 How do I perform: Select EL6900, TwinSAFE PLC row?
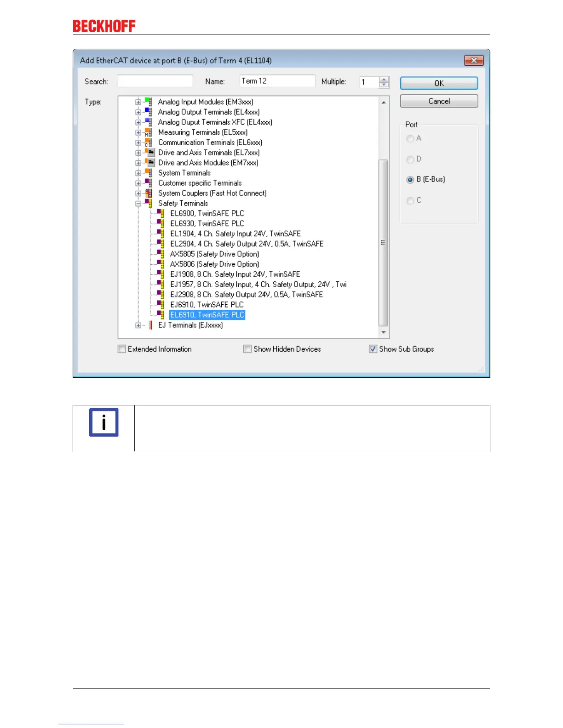(207, 213)
